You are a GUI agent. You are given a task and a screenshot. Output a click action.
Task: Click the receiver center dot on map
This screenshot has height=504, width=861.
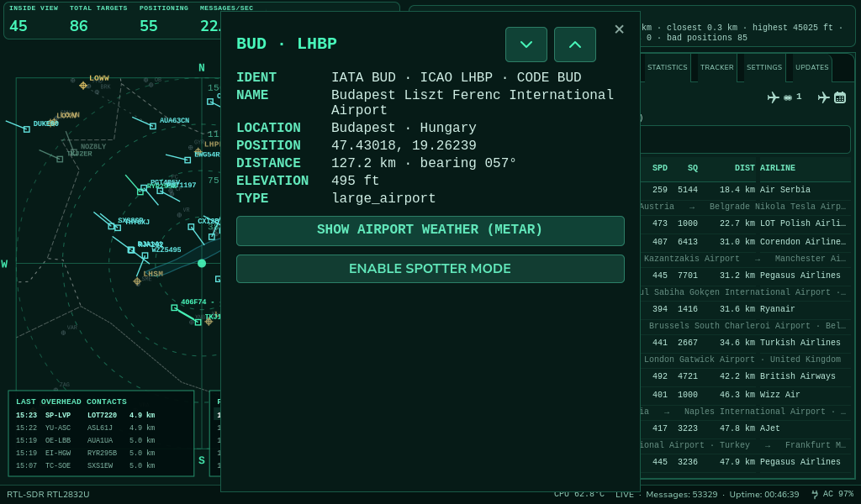point(202,263)
